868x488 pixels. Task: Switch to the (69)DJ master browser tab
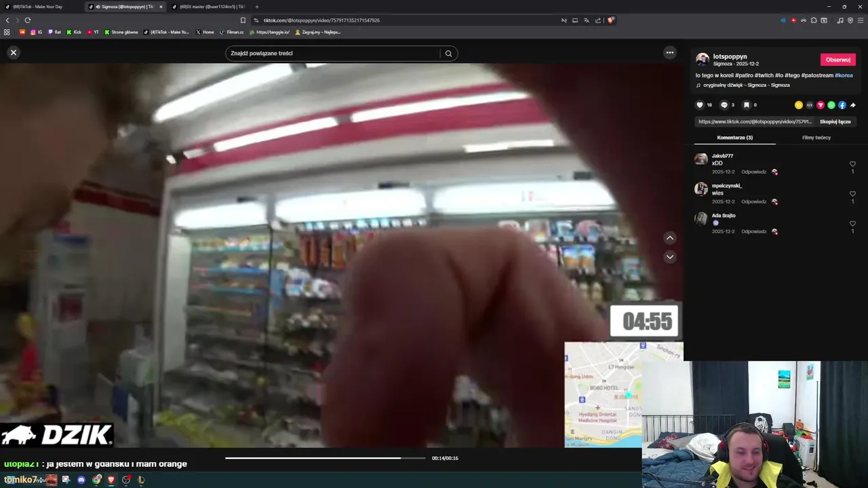tap(208, 7)
